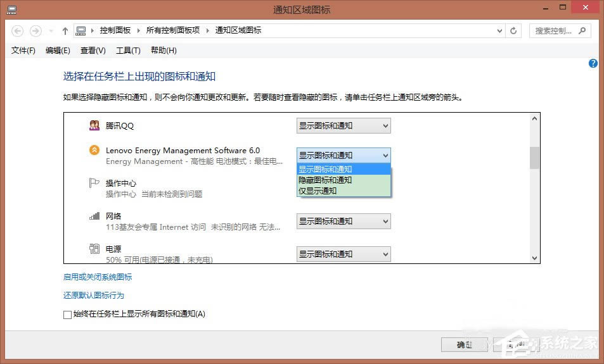Open the help question mark icon
This screenshot has height=364, width=604.
click(593, 63)
